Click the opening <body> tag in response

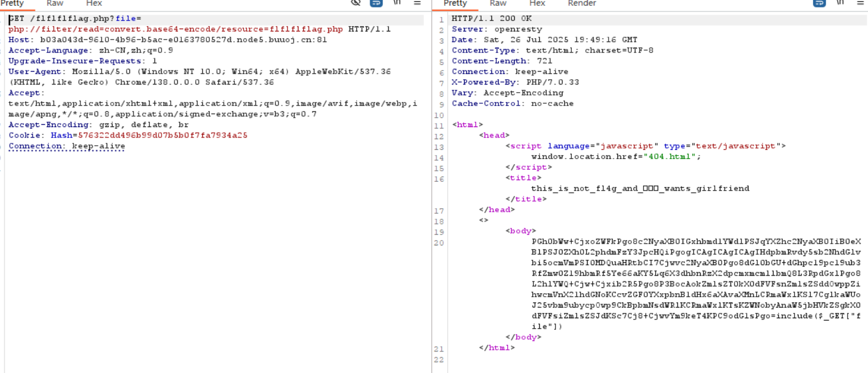521,231
